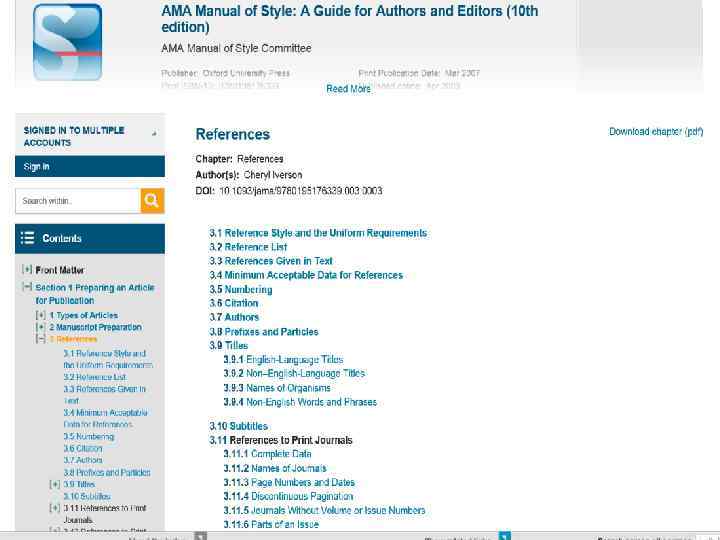Screen dimensions: 720x540
Task: Select sidebar 3.4 Minimum Acceptable Data entry
Action: (x=106, y=418)
